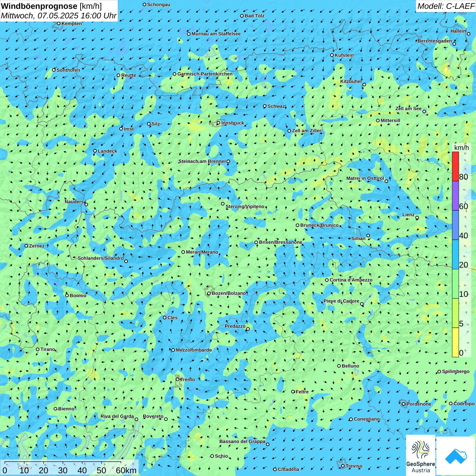
Task: Click the Lienz location dot
Action: click(x=417, y=218)
